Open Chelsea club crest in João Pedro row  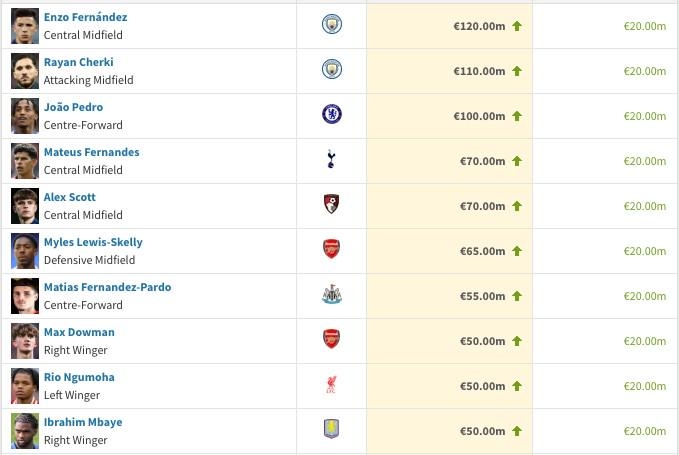pyautogui.click(x=332, y=114)
